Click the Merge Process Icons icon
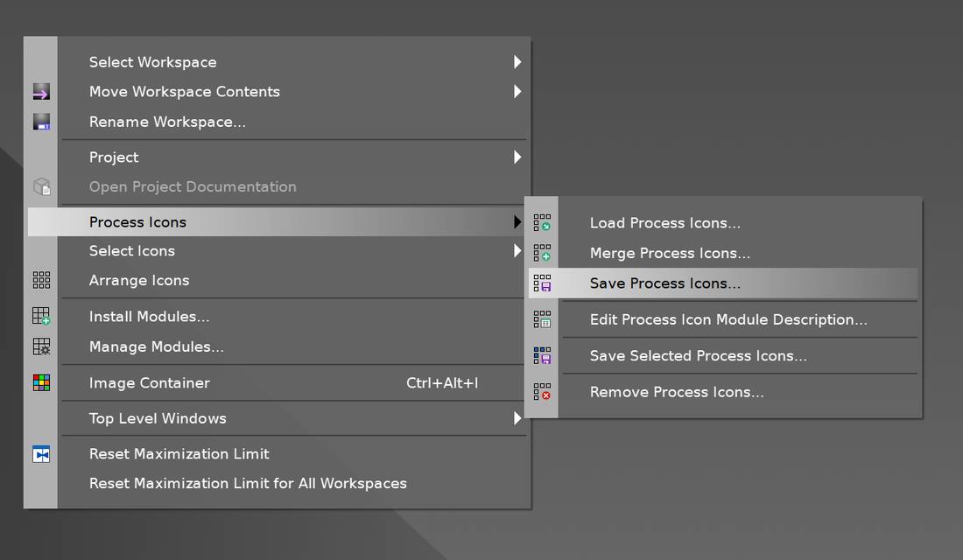 coord(542,252)
